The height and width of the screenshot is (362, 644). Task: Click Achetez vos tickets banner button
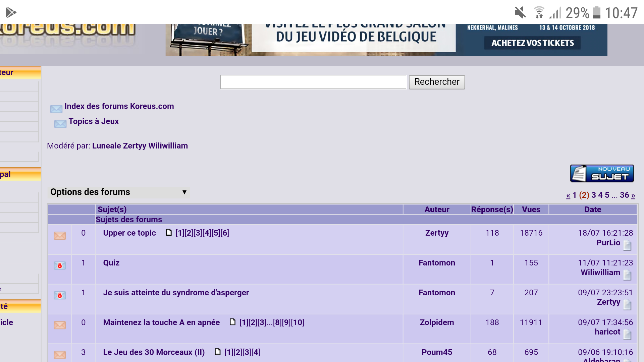coord(532,43)
